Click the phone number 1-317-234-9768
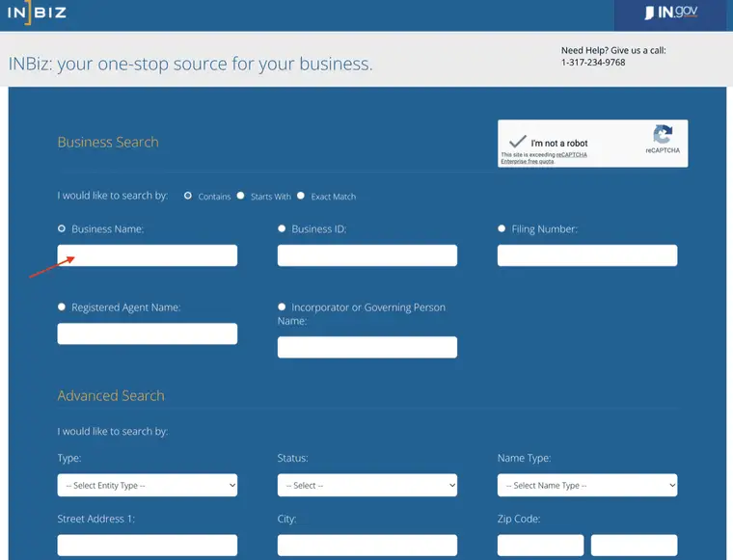 (x=593, y=63)
